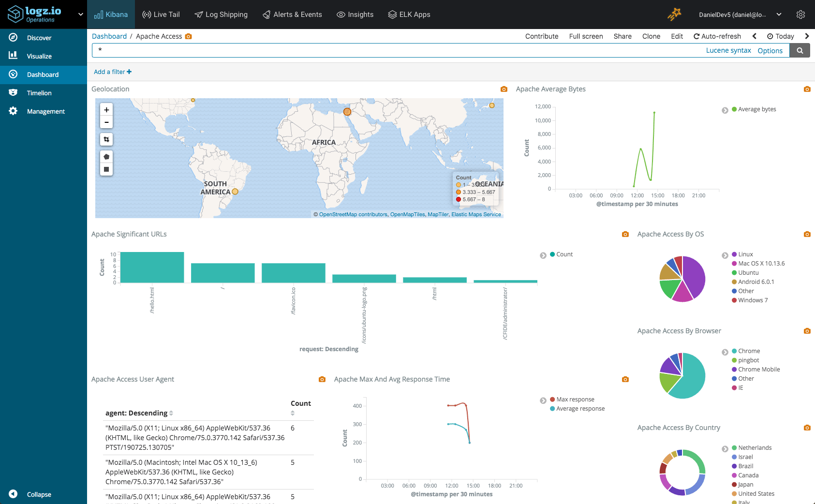The height and width of the screenshot is (504, 815).
Task: Step back to previous time range
Action: [x=755, y=36]
